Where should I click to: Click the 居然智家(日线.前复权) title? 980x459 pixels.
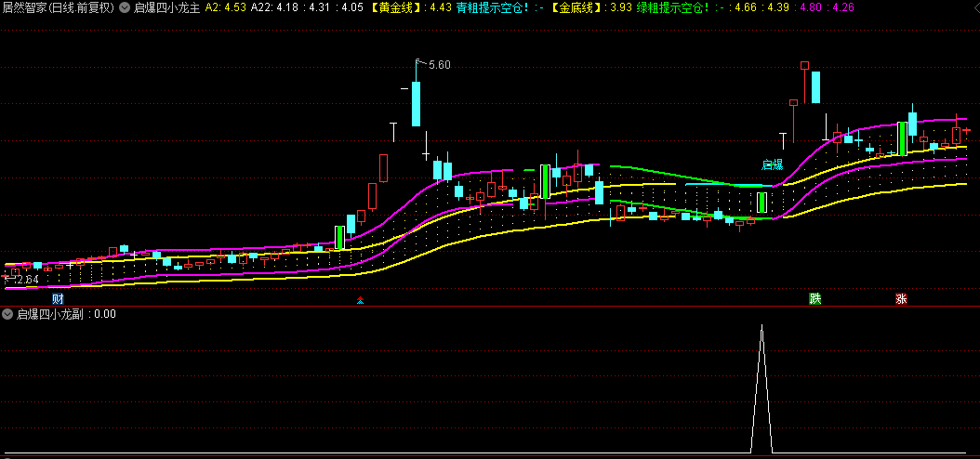coord(59,8)
